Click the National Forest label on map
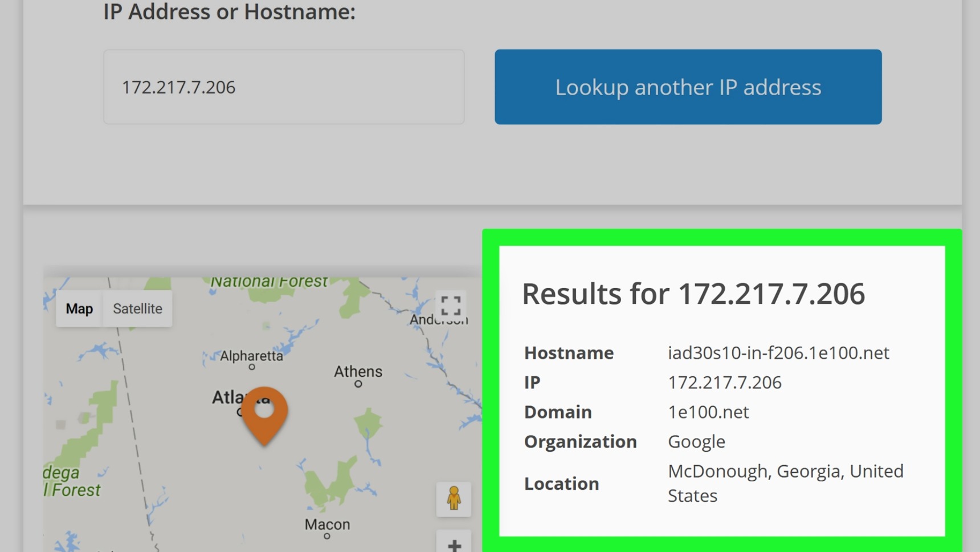 pyautogui.click(x=269, y=282)
